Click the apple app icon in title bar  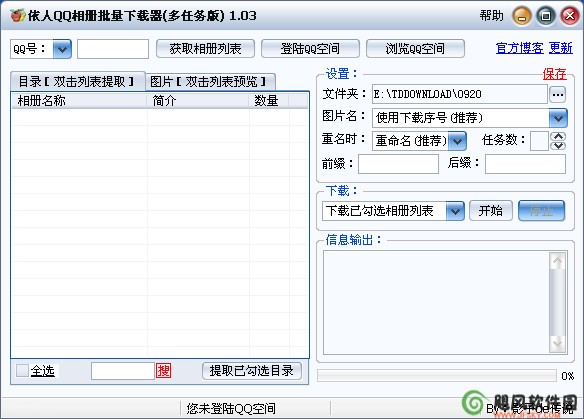[x=17, y=15]
